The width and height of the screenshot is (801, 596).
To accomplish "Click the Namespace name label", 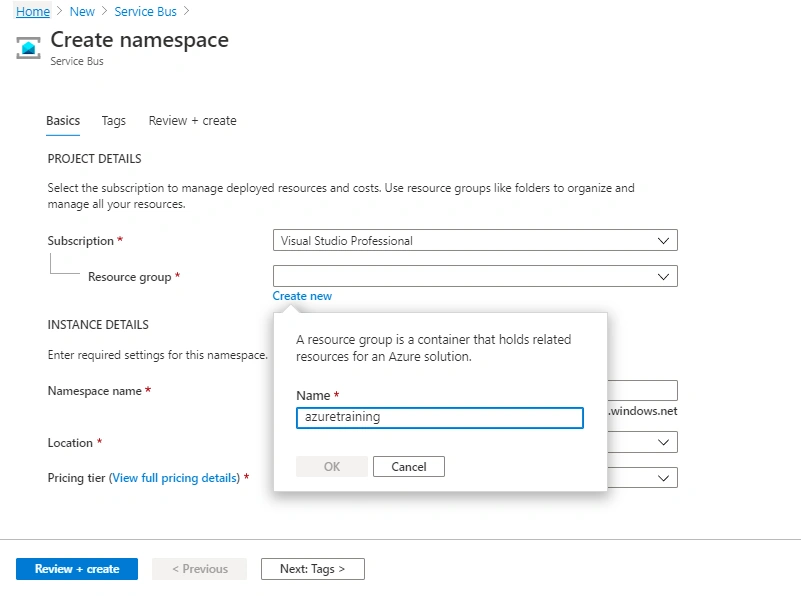I will (95, 391).
